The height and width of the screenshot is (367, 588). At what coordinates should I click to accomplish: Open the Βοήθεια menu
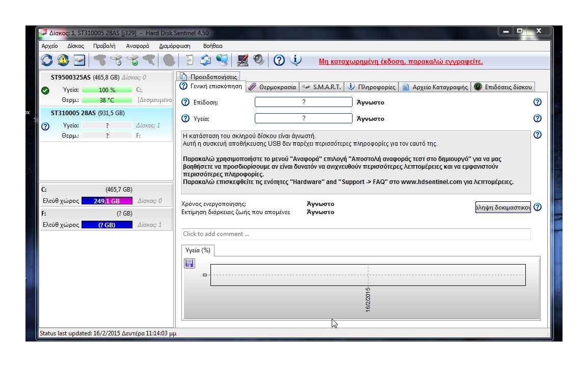(x=212, y=46)
